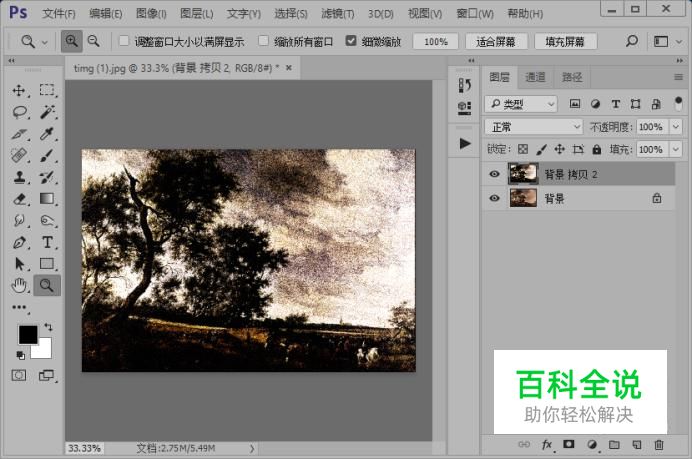
Task: Click Zoom Out mode in options bar
Action: [94, 41]
